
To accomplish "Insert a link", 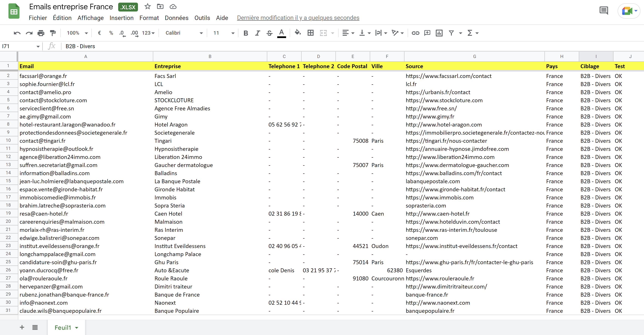I will (x=415, y=33).
